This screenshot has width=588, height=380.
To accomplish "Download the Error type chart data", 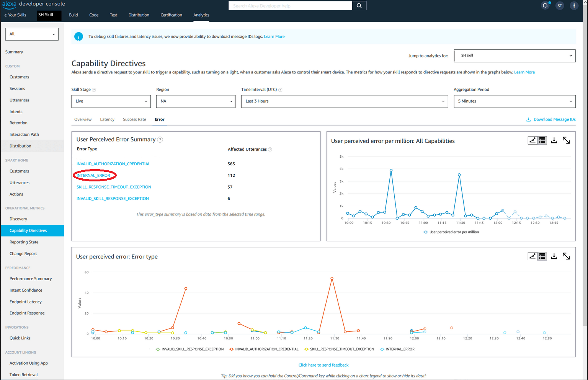I will tap(554, 256).
